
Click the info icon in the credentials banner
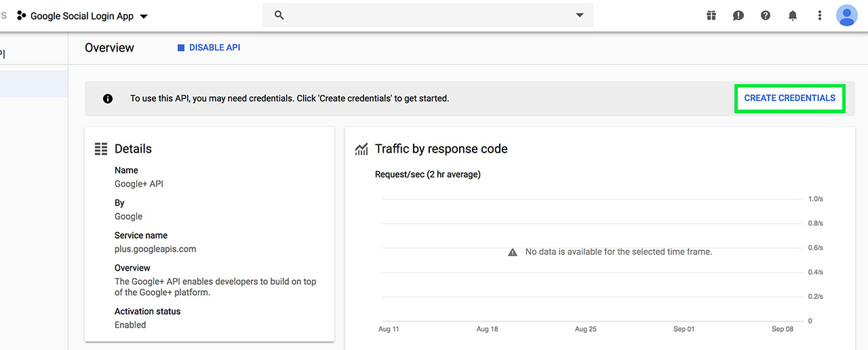click(x=107, y=98)
